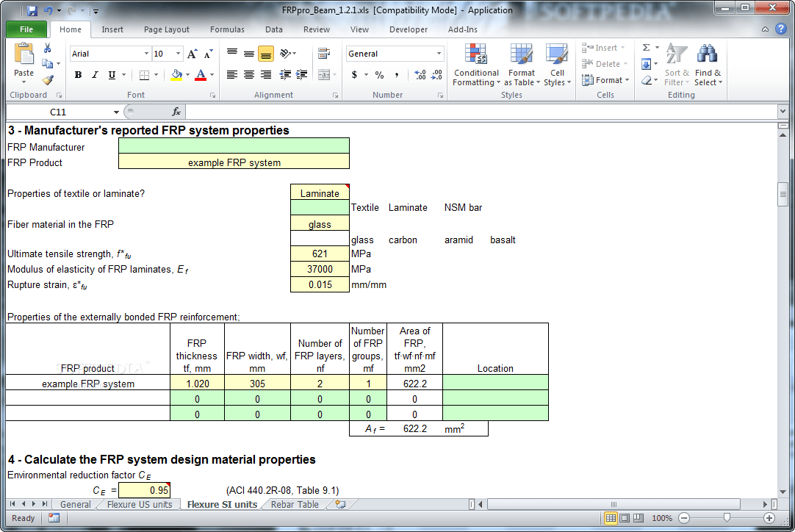Click the zoom out minus button
The width and height of the screenshot is (795, 532).
[684, 518]
